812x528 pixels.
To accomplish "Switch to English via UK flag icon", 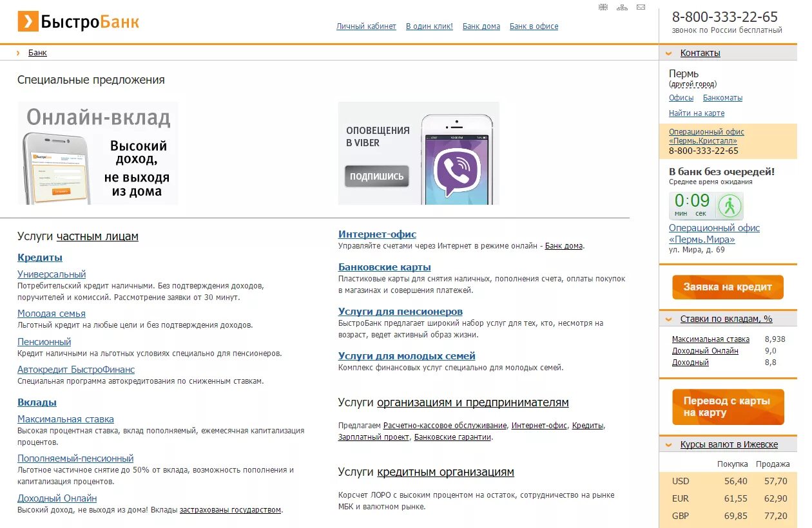I will pyautogui.click(x=603, y=7).
